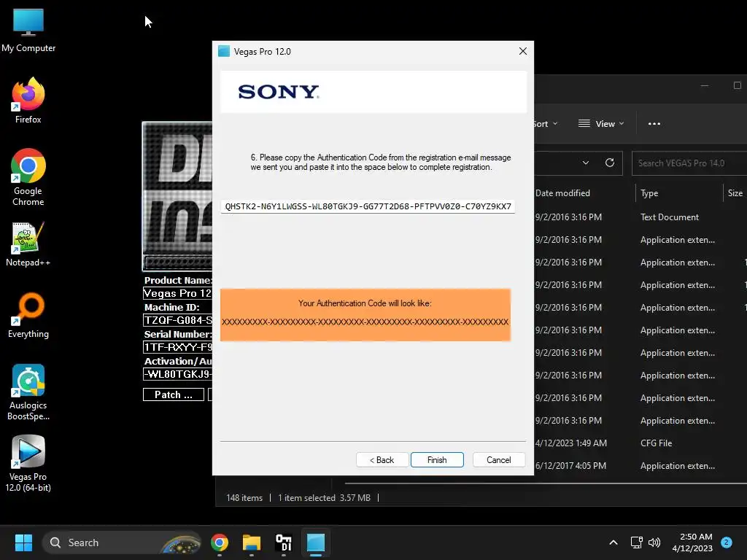Screen dimensions: 747x560
Task: Launch Firefox from the desktop
Action: tap(28, 101)
